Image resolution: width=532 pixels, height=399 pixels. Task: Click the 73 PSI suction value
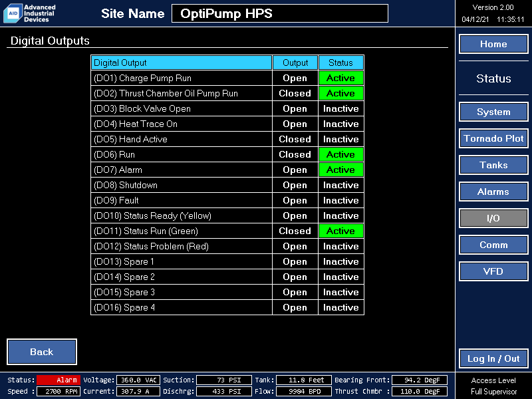224,380
